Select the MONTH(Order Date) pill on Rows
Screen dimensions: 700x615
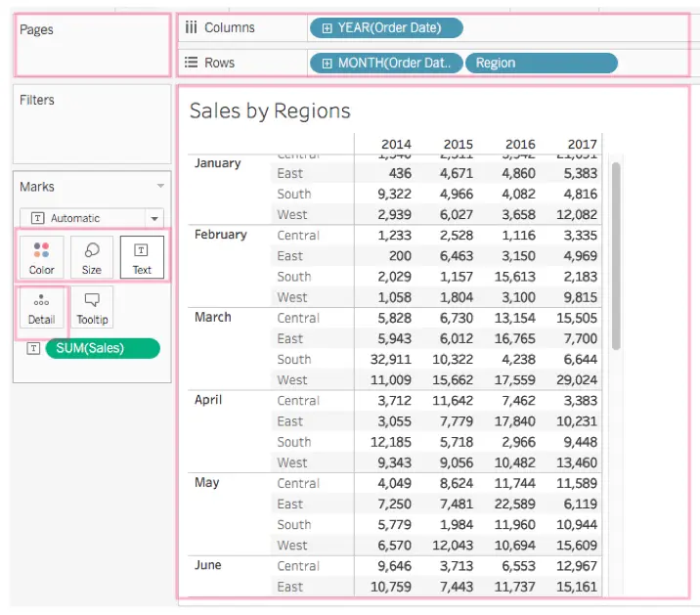point(386,63)
